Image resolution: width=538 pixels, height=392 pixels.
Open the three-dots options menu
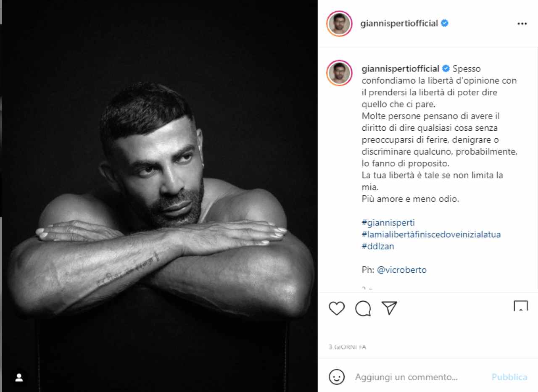(x=522, y=24)
